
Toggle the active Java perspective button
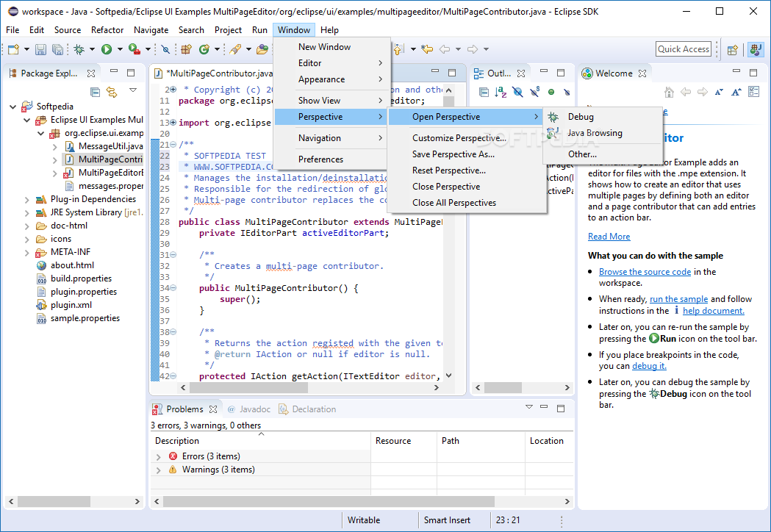pos(756,49)
